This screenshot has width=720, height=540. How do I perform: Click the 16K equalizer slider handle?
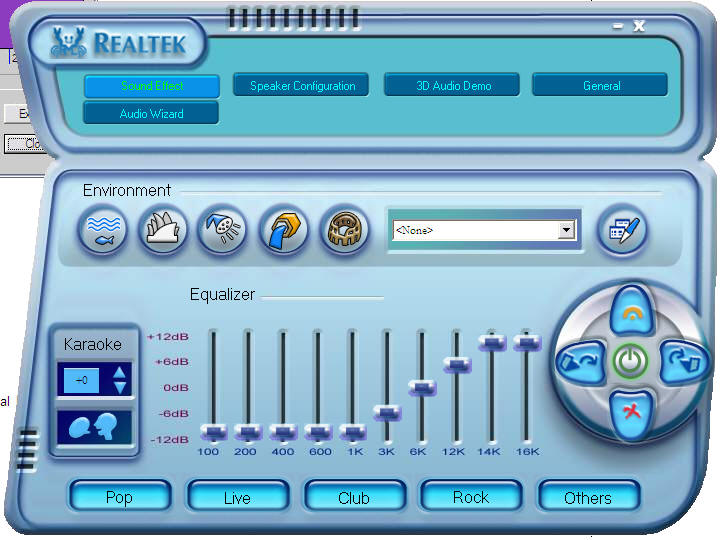pos(527,342)
